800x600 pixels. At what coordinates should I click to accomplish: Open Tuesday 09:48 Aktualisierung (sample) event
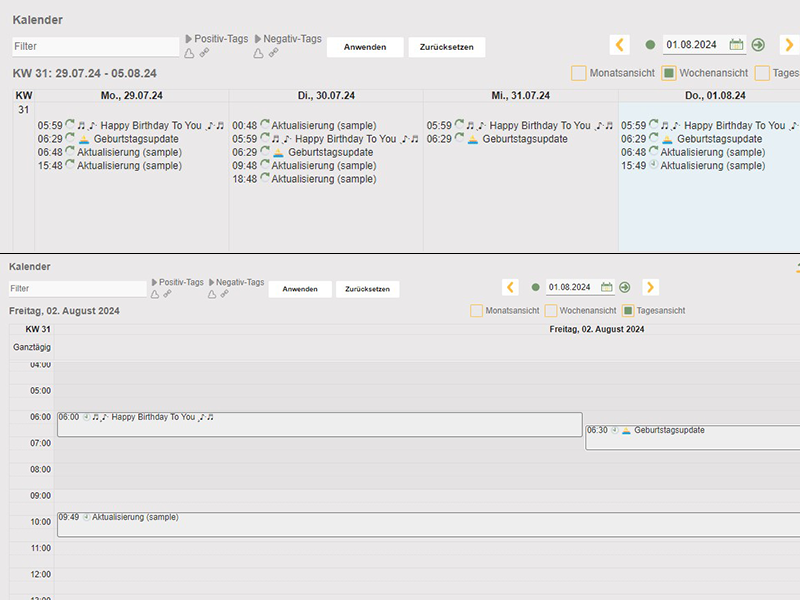[x=304, y=165]
